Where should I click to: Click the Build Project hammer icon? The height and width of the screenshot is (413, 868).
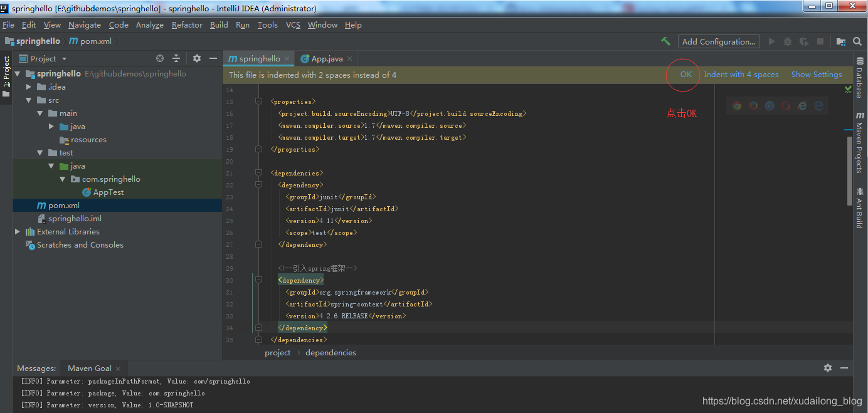pyautogui.click(x=666, y=41)
